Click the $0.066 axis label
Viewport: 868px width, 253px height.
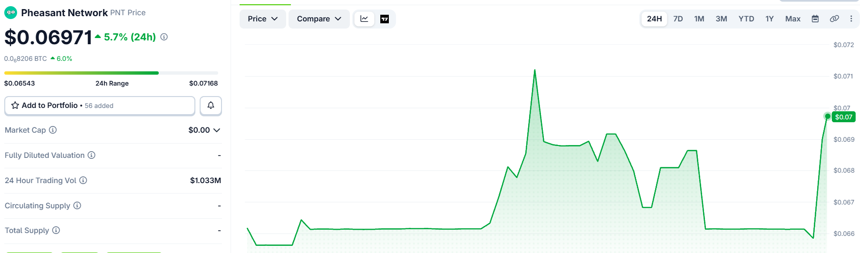click(844, 234)
